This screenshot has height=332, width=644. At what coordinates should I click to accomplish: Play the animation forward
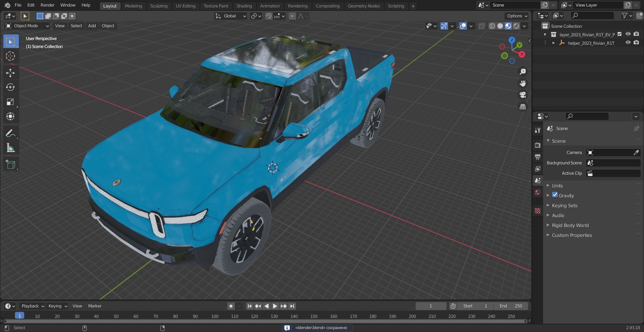tap(275, 306)
